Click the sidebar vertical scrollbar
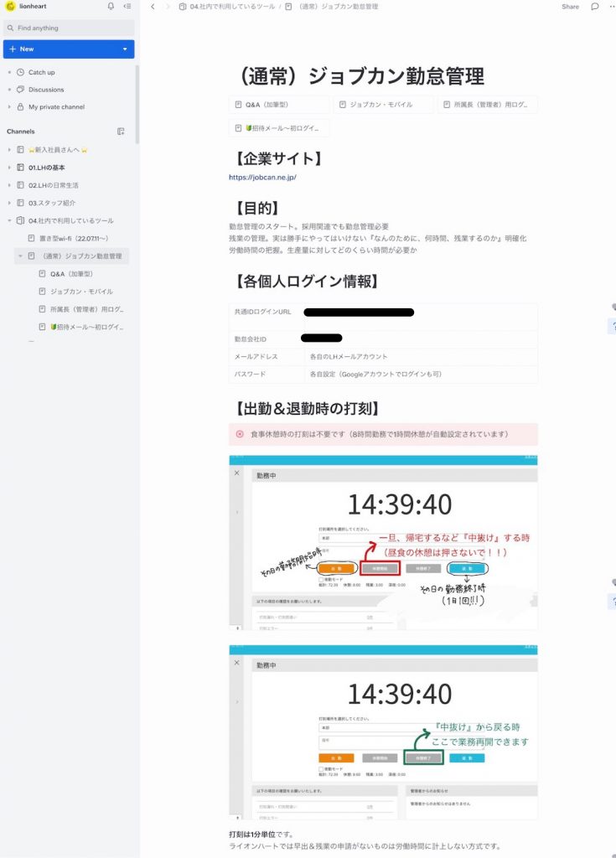Viewport: 616px width, 858px height. pyautogui.click(x=137, y=104)
